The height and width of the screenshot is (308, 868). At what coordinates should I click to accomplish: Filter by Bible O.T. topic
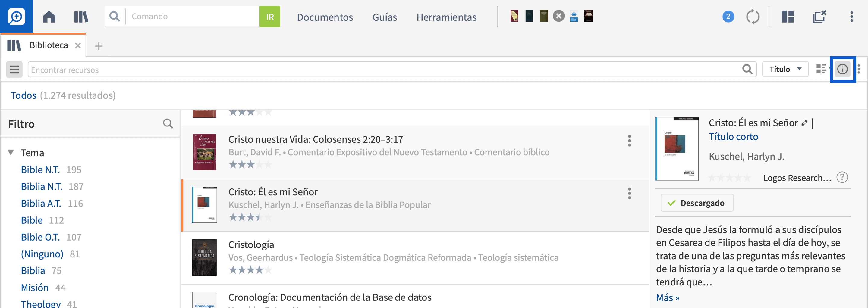(x=40, y=237)
